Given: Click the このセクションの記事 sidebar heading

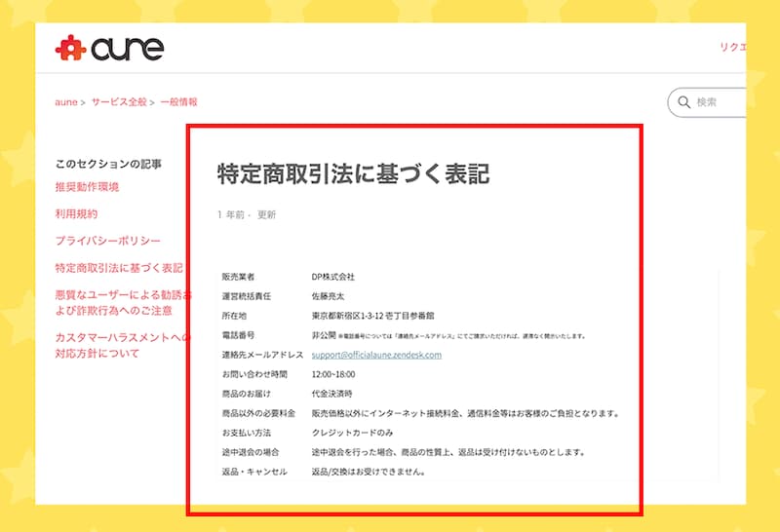Looking at the screenshot, I should tap(108, 164).
